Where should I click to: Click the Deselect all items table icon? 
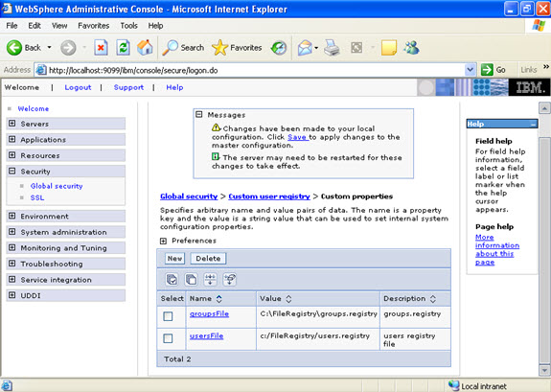[191, 280]
